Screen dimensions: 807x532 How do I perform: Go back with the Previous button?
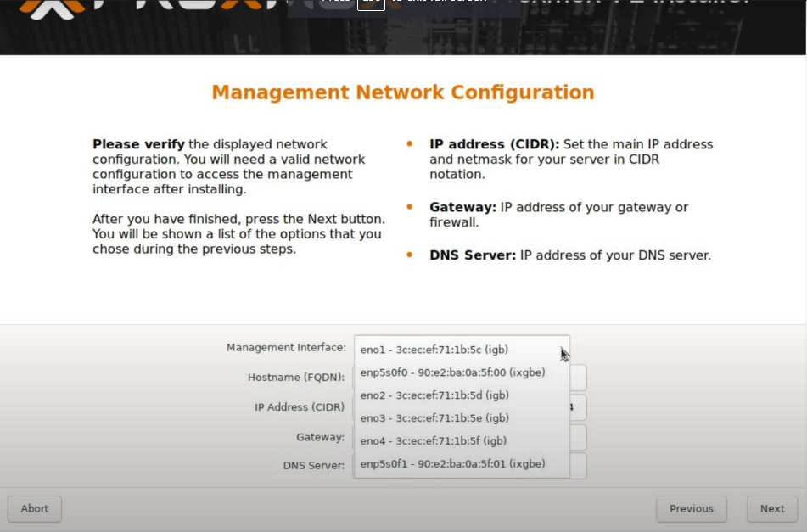(691, 508)
